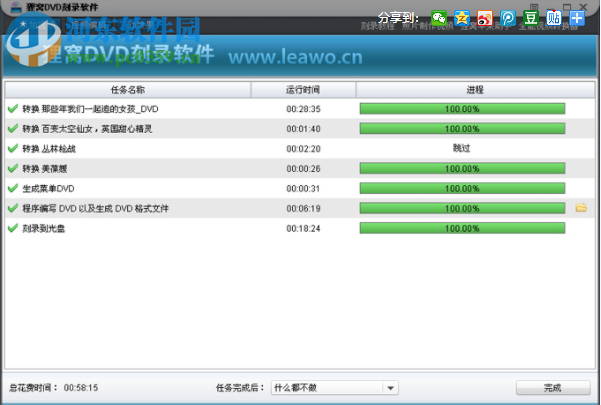601x405 pixels.
Task: Select task 刻录到光盘
Action: click(x=44, y=229)
